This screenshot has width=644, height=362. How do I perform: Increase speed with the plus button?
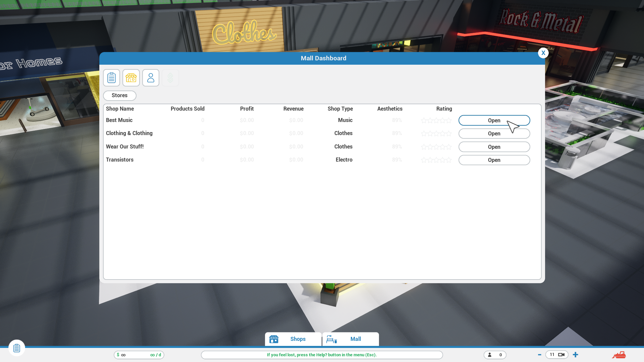(x=576, y=355)
